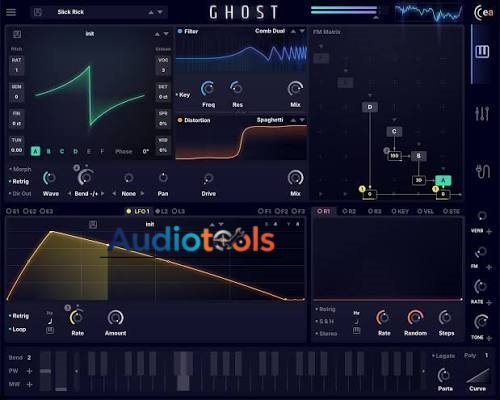Screen dimensions: 500x400
Task: Click the orange Random knob
Action: [415, 318]
